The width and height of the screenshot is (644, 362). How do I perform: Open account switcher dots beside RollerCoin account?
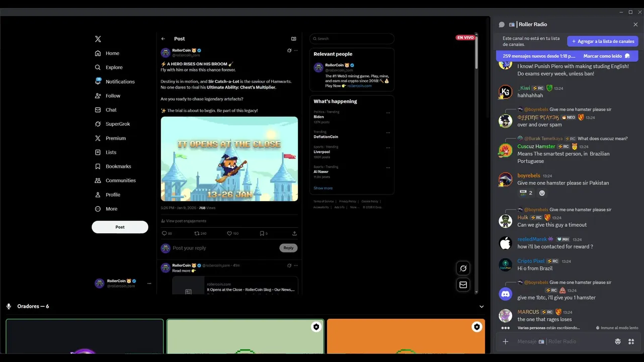tap(149, 284)
